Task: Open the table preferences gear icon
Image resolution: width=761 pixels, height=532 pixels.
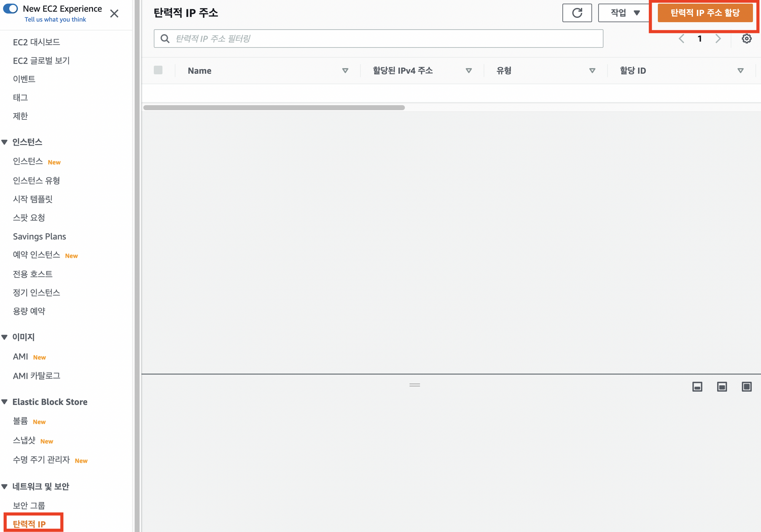Action: point(747,38)
